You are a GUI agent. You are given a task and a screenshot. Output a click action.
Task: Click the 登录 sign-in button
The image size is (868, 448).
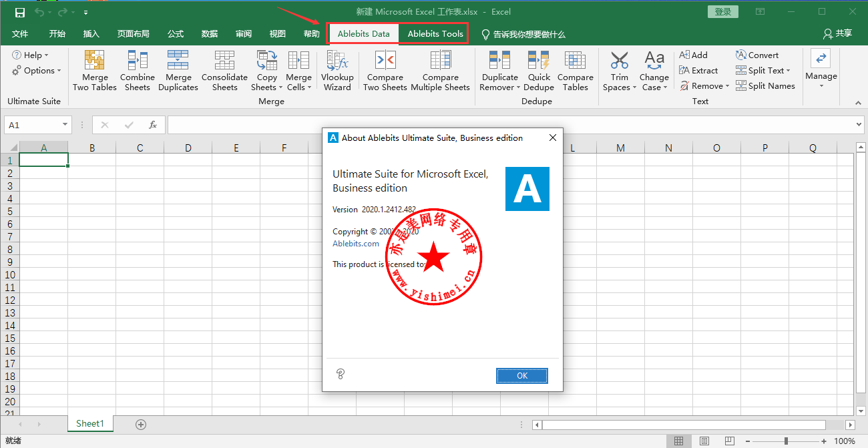tap(723, 12)
